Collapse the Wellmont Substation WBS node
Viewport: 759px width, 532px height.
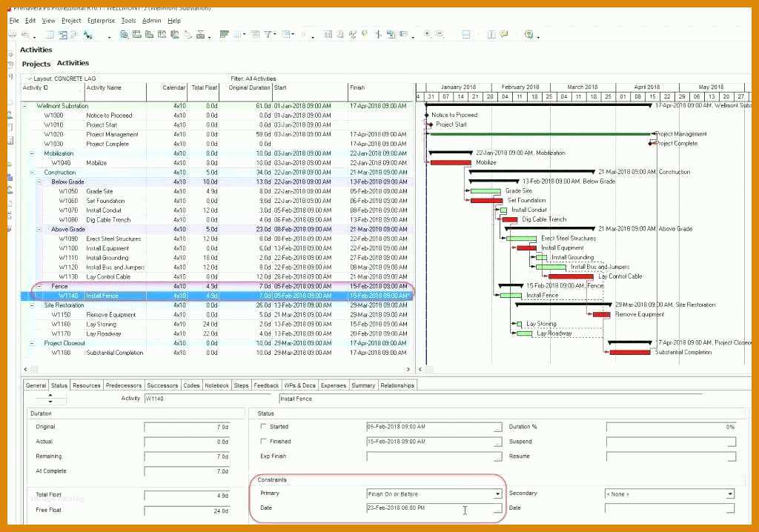[24, 105]
